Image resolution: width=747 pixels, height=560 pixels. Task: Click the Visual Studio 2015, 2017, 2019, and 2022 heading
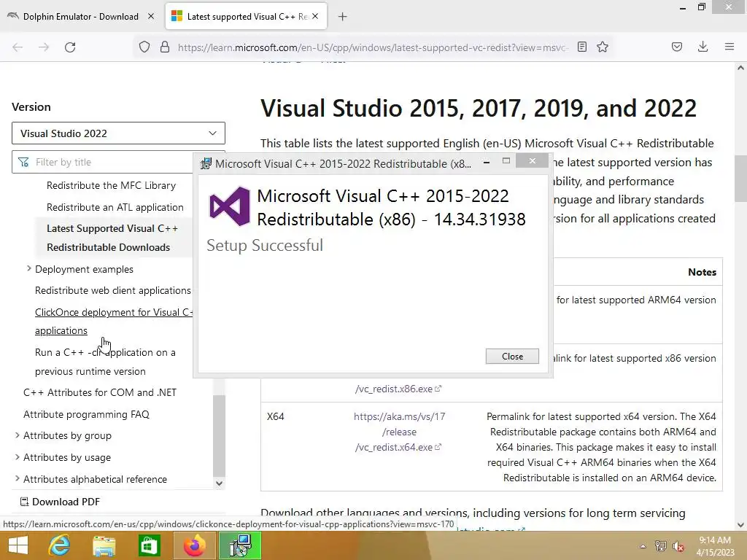[479, 108]
